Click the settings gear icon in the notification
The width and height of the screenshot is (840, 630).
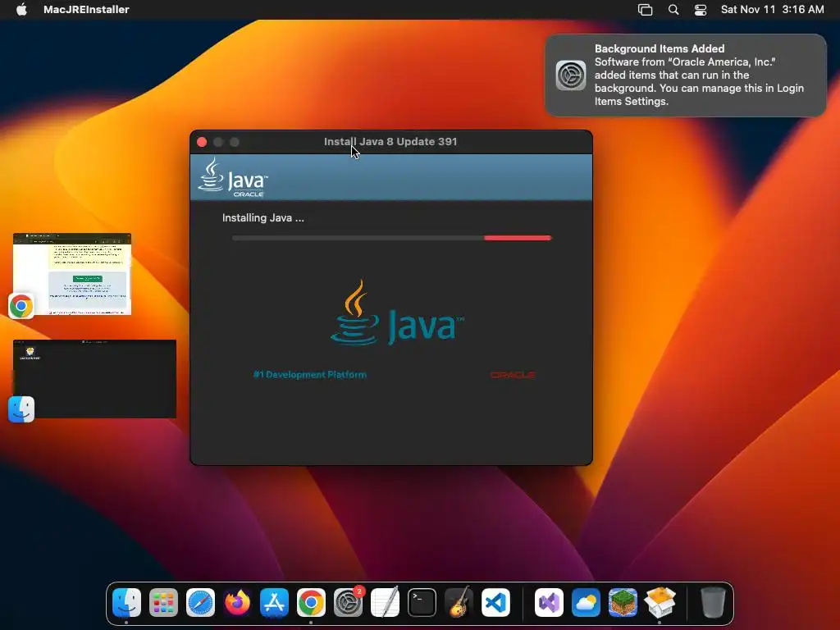coord(571,75)
